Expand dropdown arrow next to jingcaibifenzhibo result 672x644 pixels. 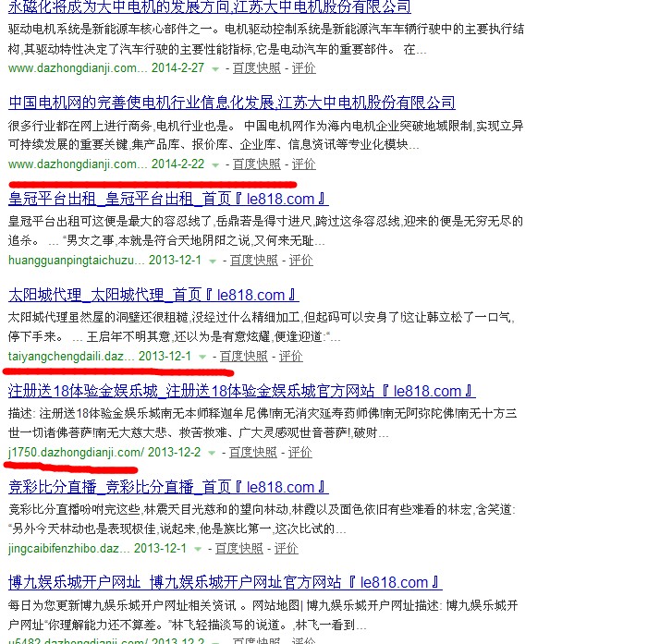tap(198, 549)
